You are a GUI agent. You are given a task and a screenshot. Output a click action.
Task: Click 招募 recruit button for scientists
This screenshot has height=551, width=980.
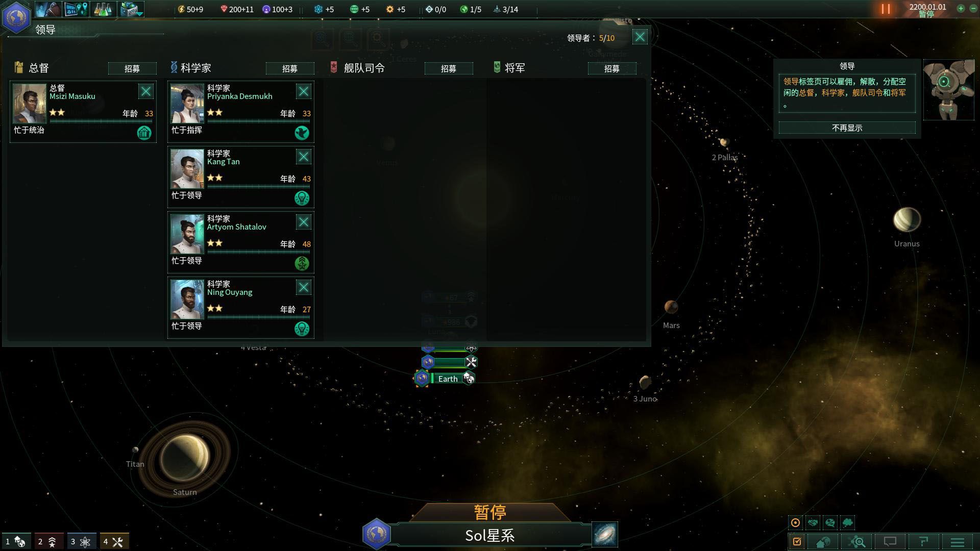(290, 68)
